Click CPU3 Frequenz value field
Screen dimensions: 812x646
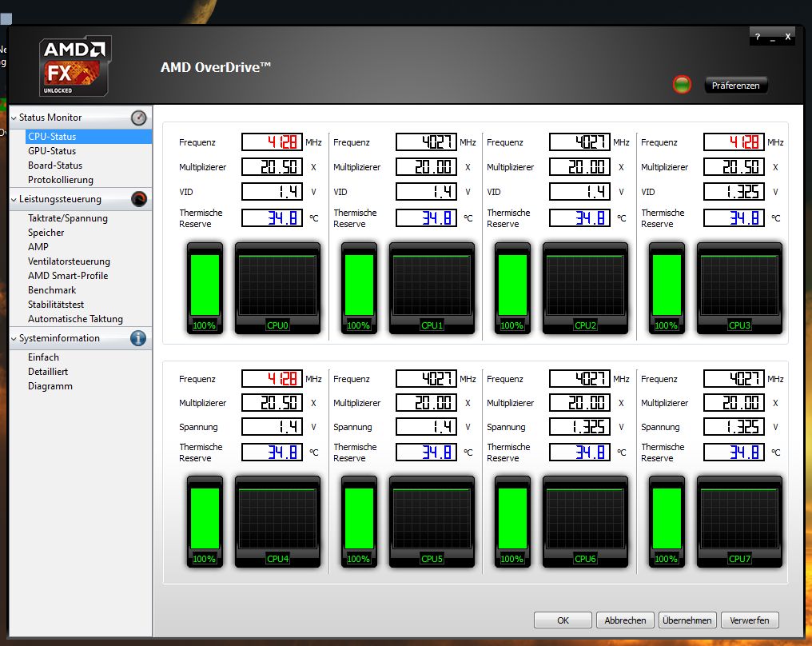pos(734,142)
